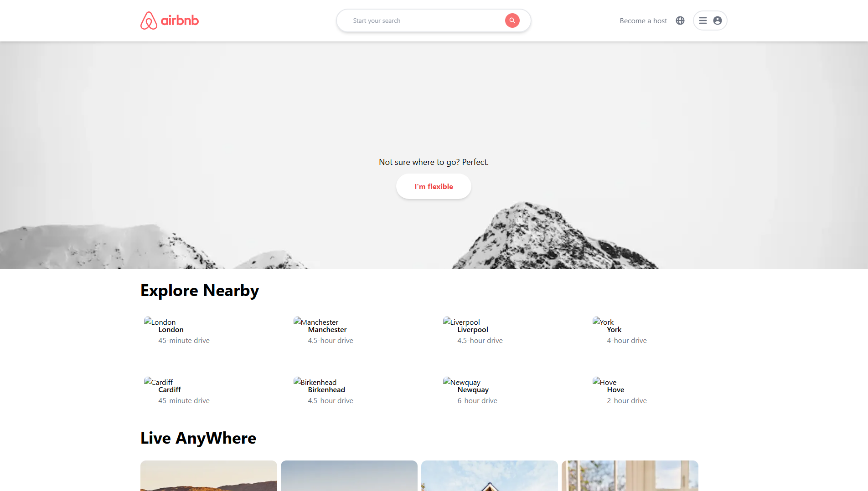The height and width of the screenshot is (491, 868).
Task: Open the second Live AnyWhere grey-sky thumbnail
Action: (349, 476)
